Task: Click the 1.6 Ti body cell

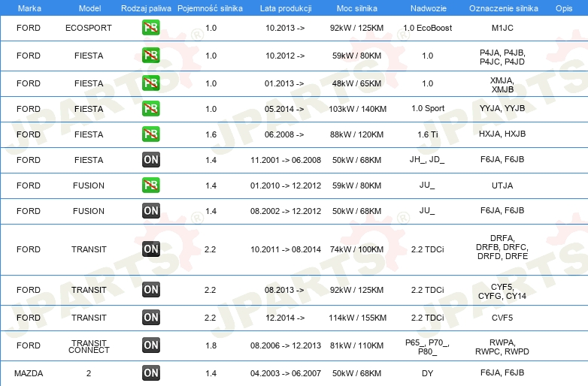Action: [x=428, y=134]
